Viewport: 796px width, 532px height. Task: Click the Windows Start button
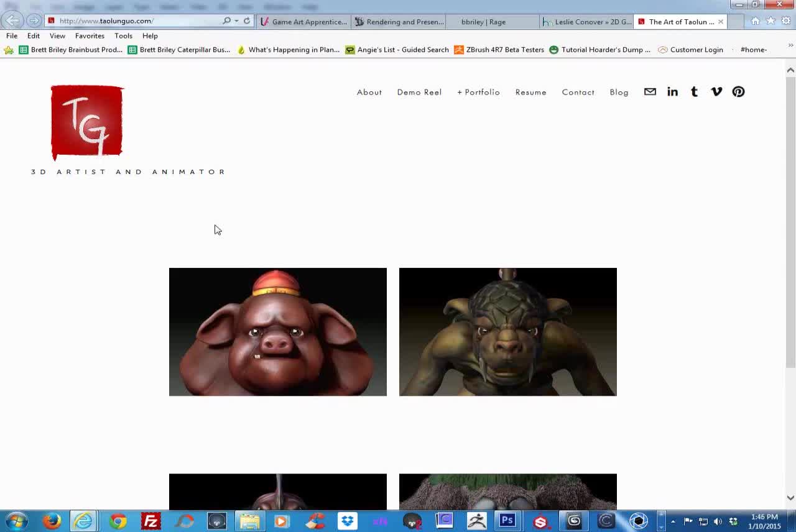click(x=17, y=521)
